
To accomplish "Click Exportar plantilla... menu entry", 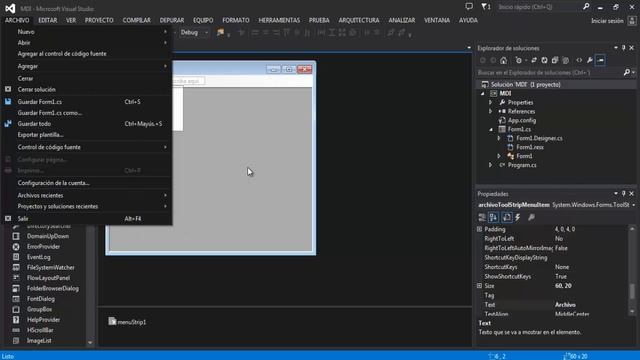I will [x=87, y=135].
